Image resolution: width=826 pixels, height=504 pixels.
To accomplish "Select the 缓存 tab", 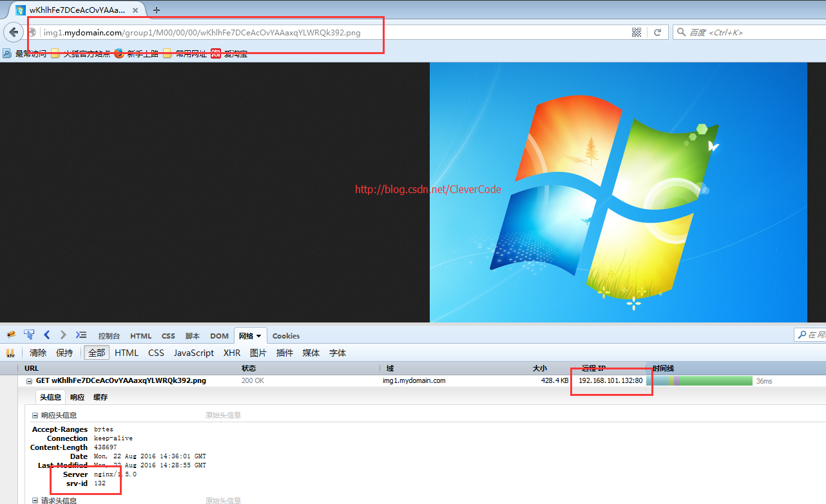I will tap(101, 397).
